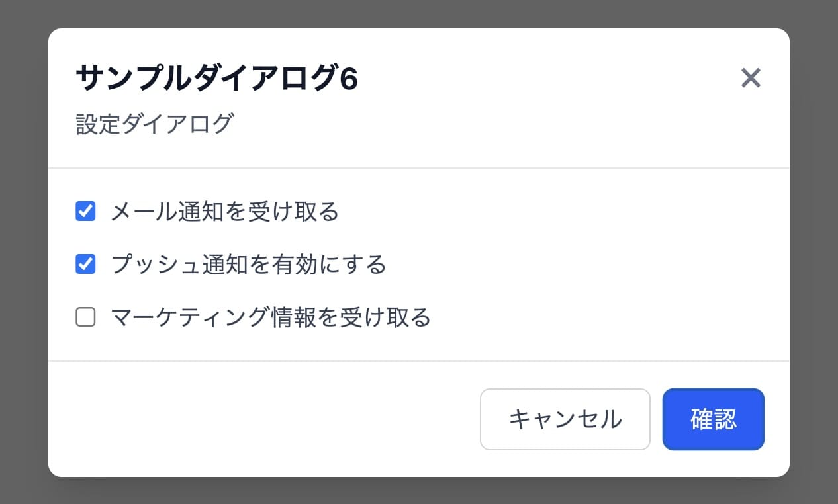Enable the マーケティング情報を受け取る checkbox
The height and width of the screenshot is (504, 838).
85,317
